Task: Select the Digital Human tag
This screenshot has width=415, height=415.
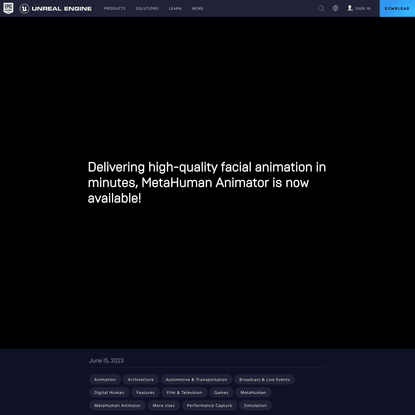Action: 109,392
